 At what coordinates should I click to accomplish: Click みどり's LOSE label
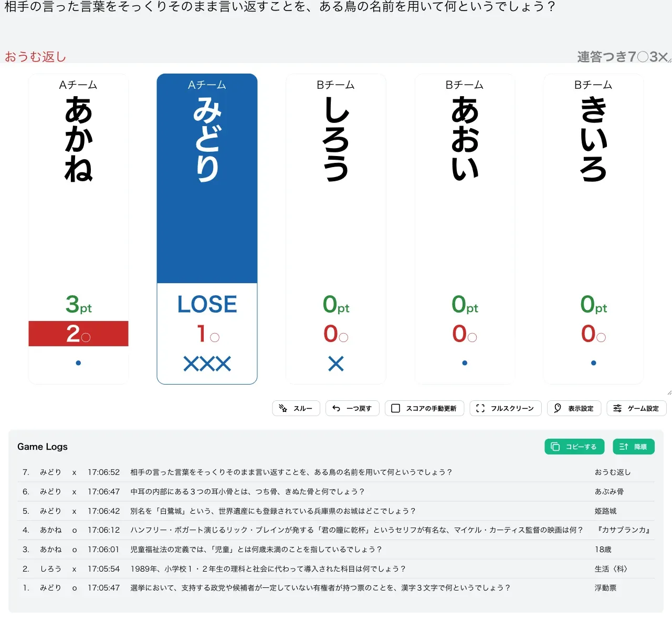[207, 304]
